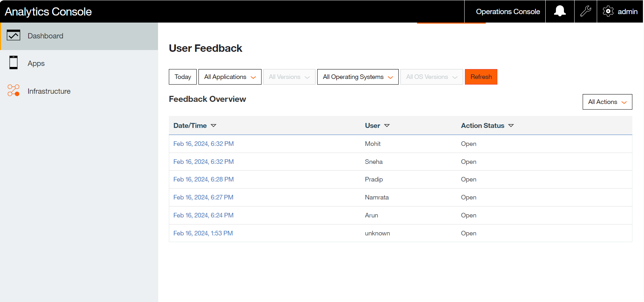Sort using the Action Status arrow
644x302 pixels.
[511, 125]
